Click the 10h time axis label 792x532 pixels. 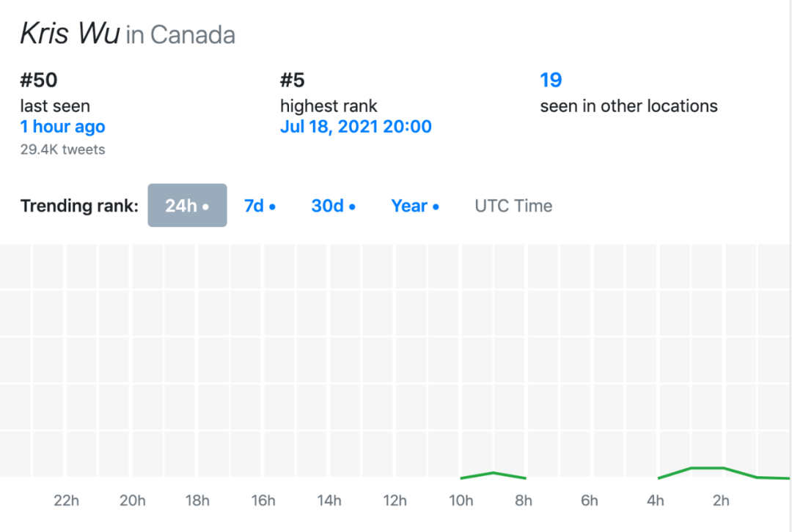[x=461, y=500]
